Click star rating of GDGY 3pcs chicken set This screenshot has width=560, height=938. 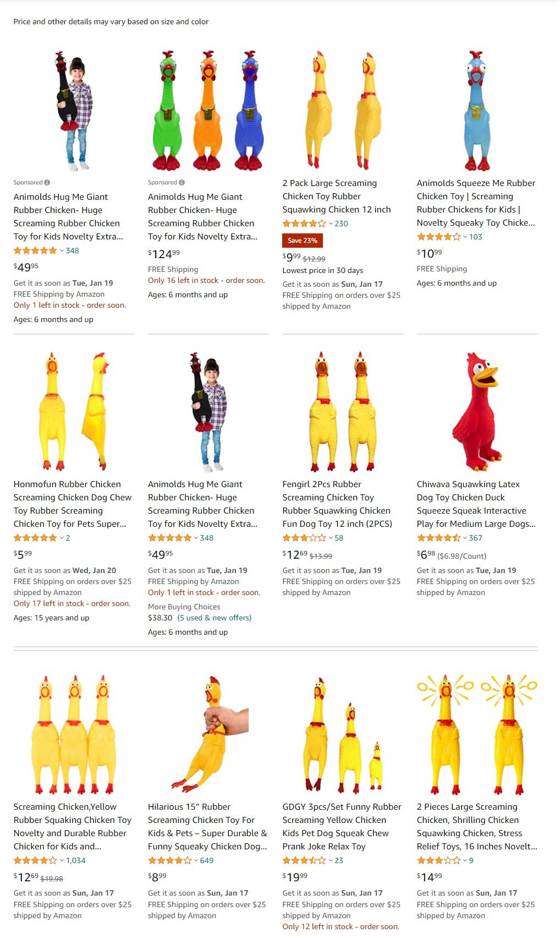304,860
